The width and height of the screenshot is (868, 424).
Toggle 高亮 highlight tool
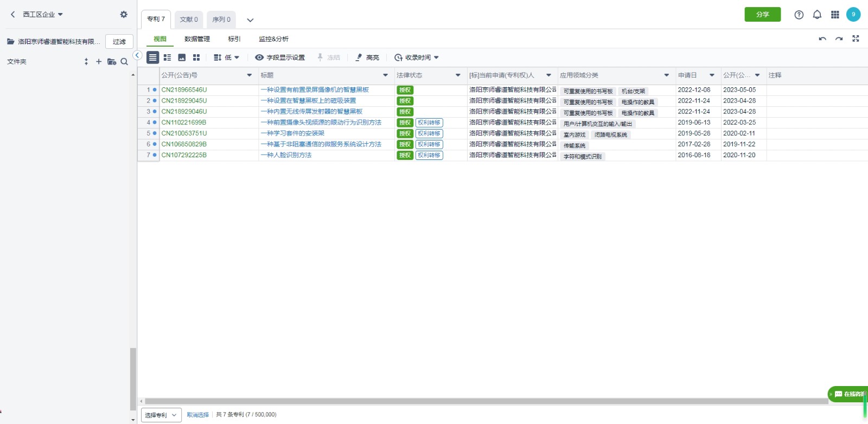pyautogui.click(x=367, y=57)
